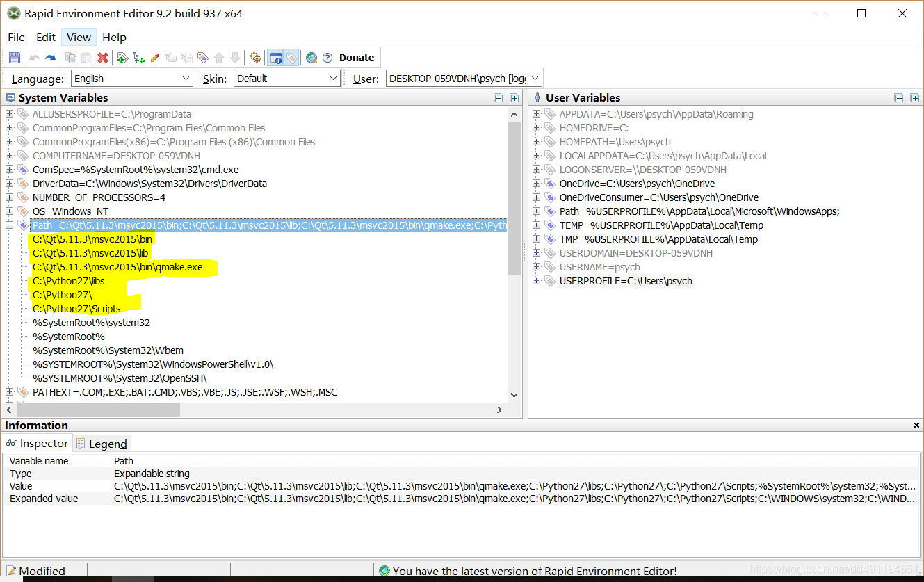Image resolution: width=924 pixels, height=582 pixels.
Task: Click the globe check-for-updates icon
Action: click(311, 58)
